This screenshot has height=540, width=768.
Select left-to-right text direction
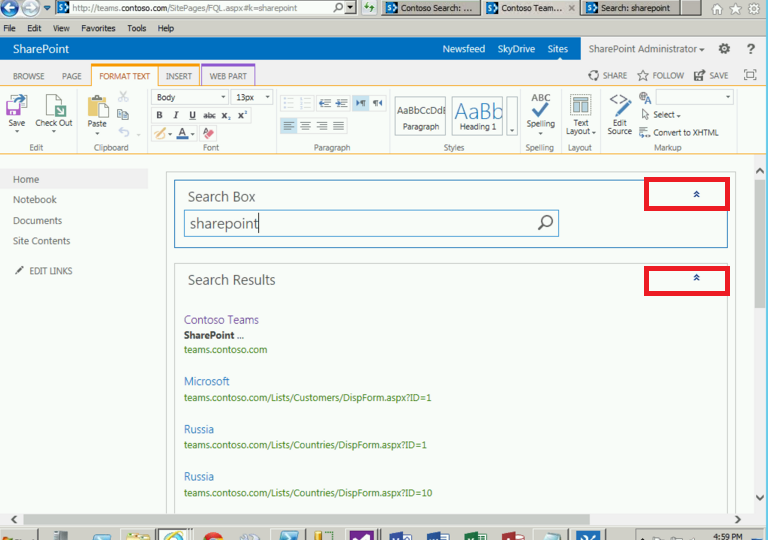(360, 103)
